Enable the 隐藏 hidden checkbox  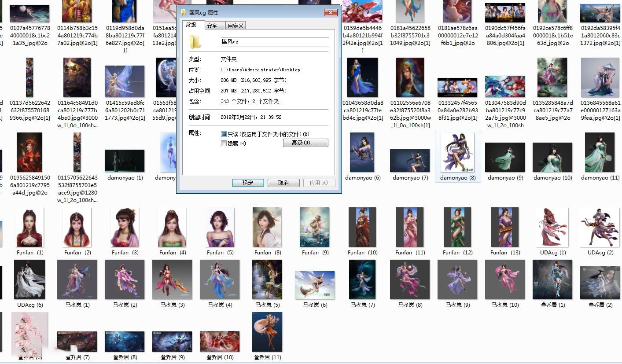[224, 143]
